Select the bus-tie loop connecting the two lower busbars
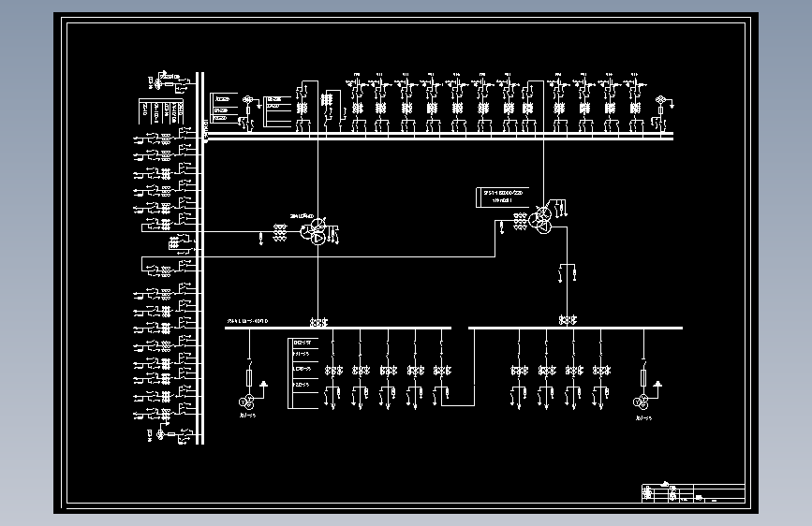The width and height of the screenshot is (812, 526). tap(458, 367)
